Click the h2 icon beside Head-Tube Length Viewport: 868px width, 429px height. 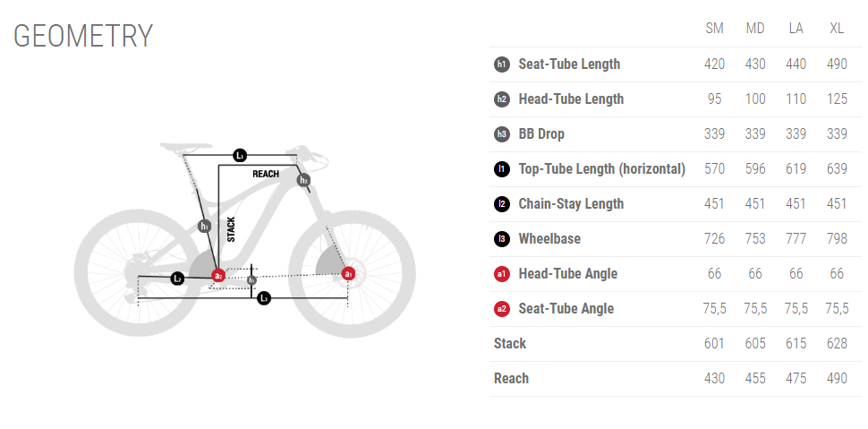pyautogui.click(x=501, y=99)
